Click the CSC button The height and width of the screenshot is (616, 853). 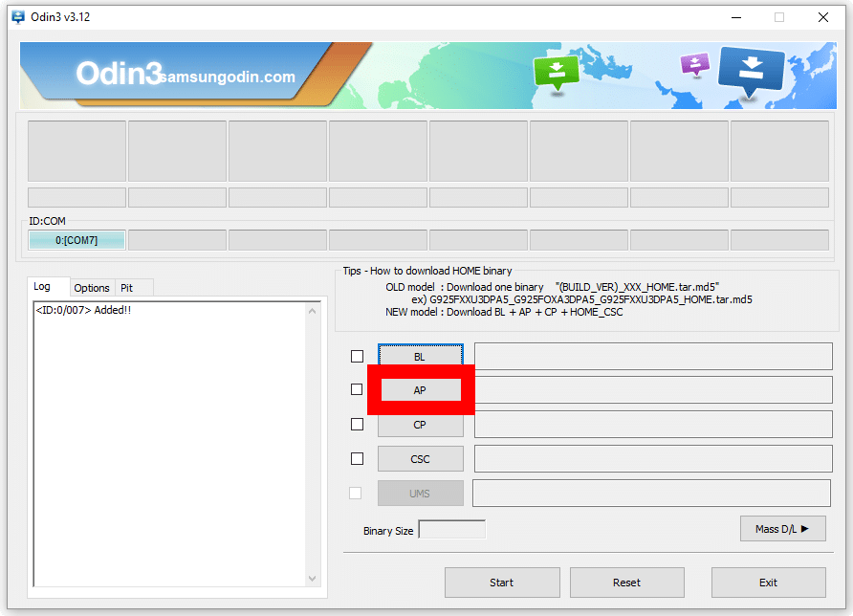tap(421, 459)
